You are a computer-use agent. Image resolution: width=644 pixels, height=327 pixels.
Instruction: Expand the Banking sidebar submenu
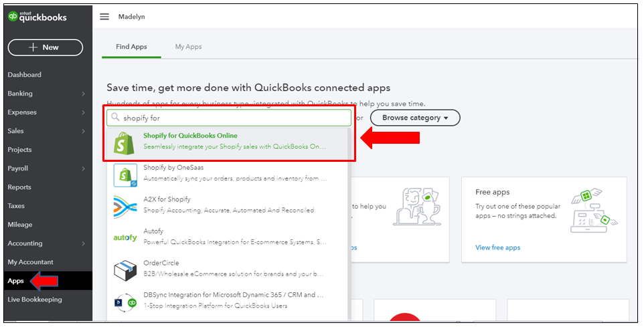click(x=83, y=94)
